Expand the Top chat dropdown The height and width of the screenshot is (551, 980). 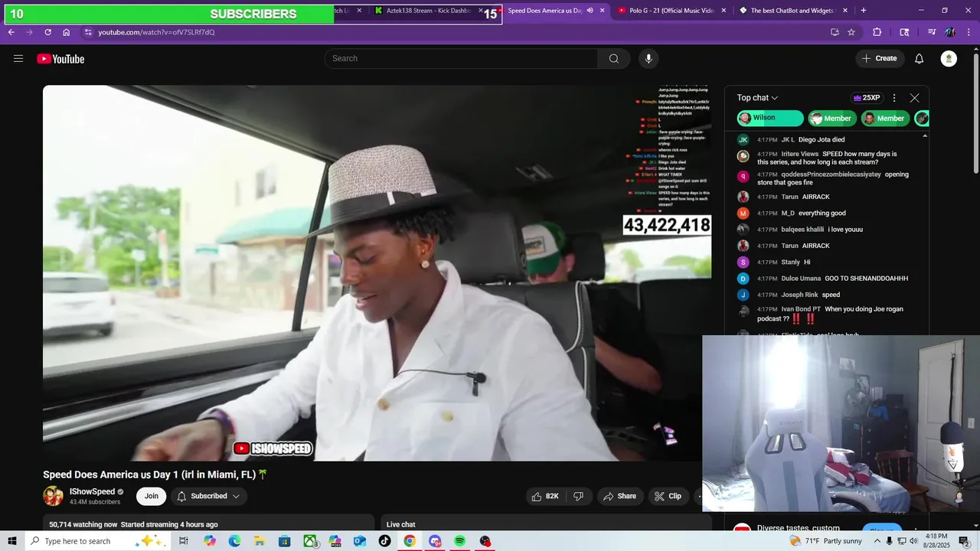tap(757, 98)
